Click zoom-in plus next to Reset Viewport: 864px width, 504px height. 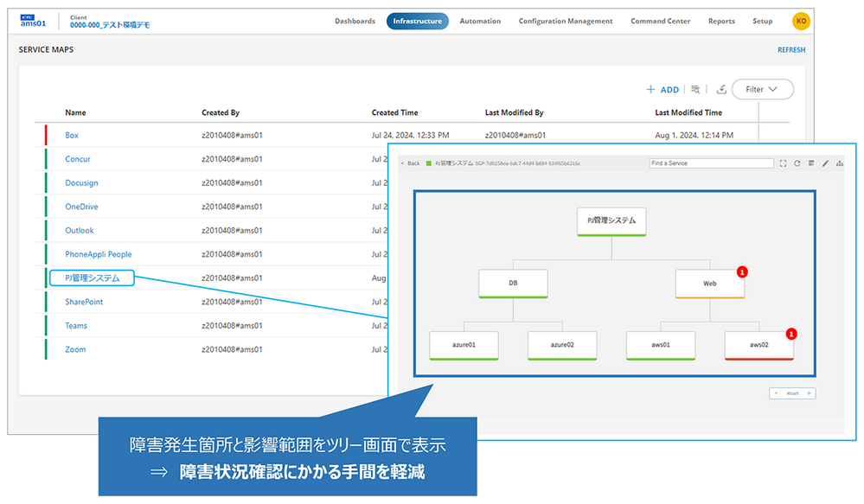click(809, 393)
